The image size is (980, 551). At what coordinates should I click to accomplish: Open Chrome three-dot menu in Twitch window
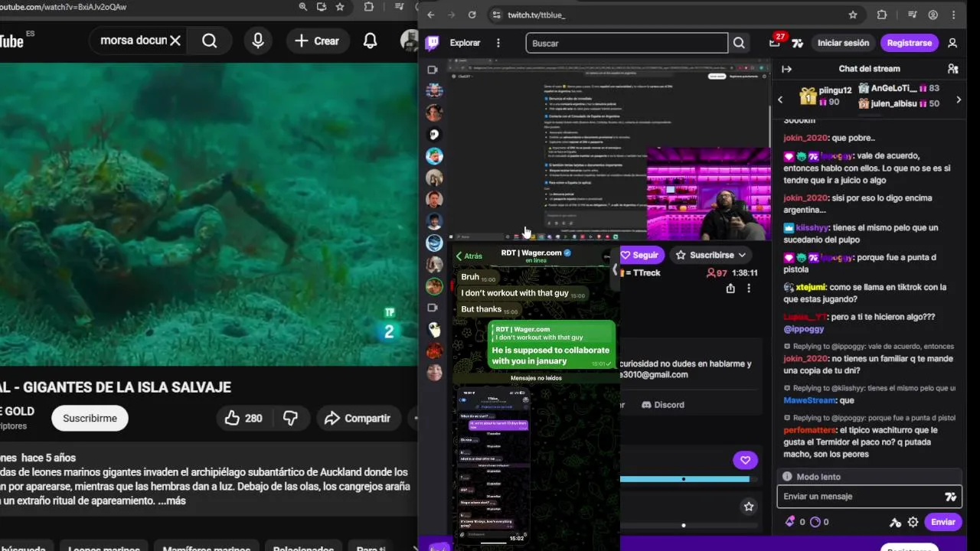tap(953, 15)
